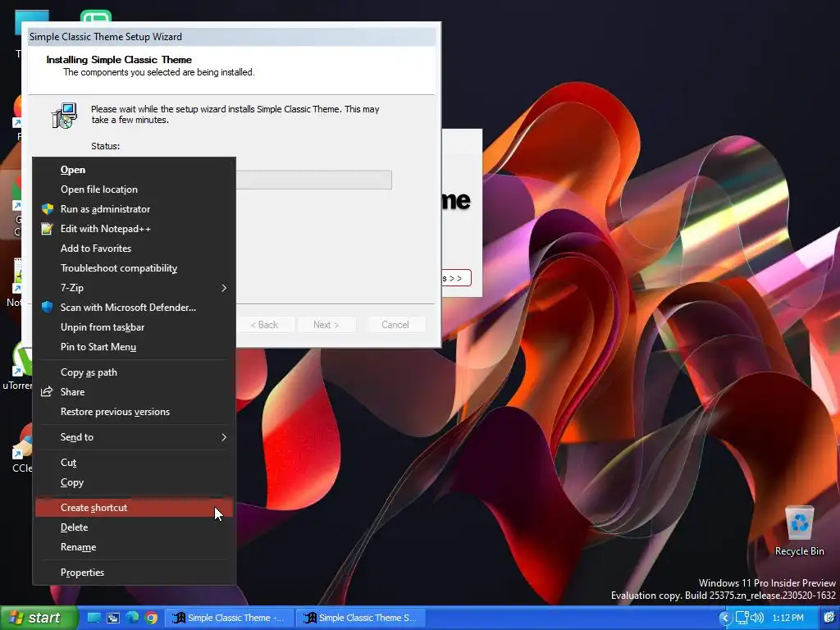Expand hidden system tray icons chevron

[x=724, y=618]
